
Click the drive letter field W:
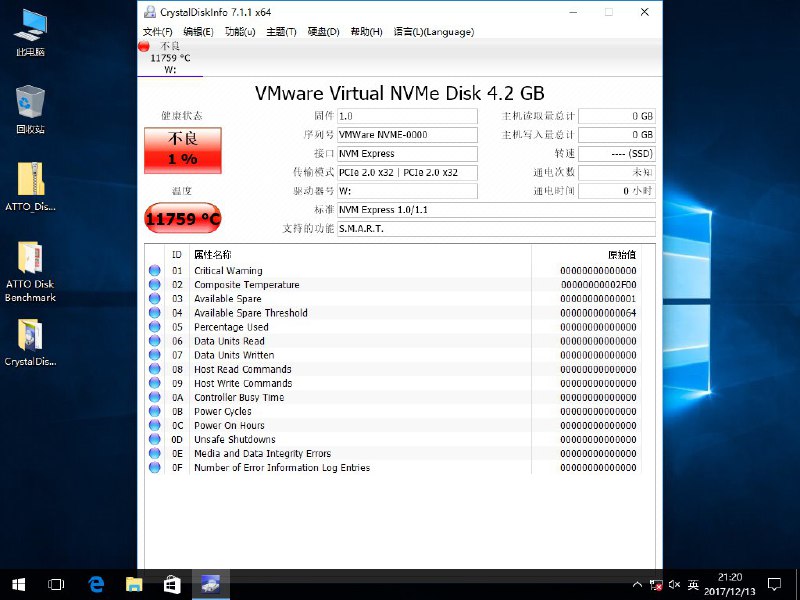tap(407, 191)
